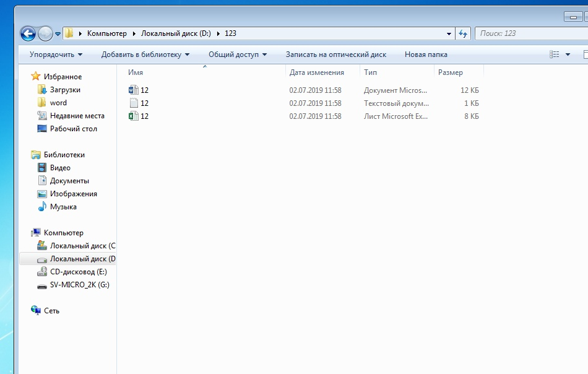
Task: Click the Сеть network icon
Action: (x=36, y=310)
